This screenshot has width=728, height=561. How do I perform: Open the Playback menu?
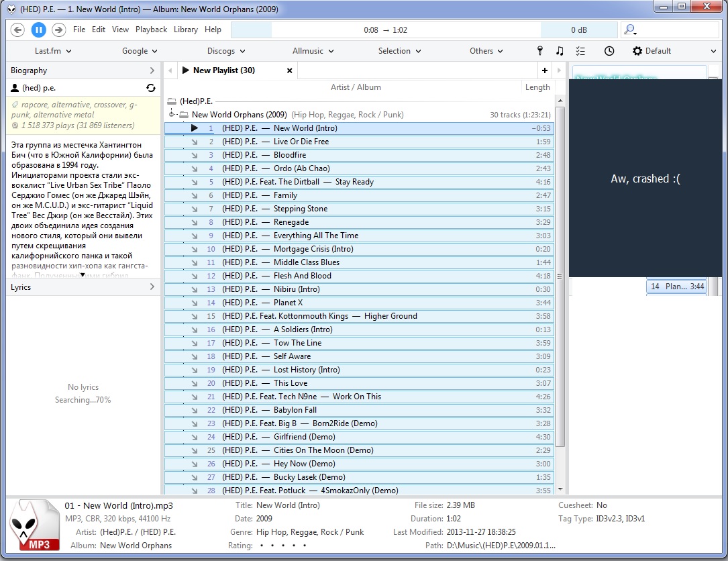(151, 30)
